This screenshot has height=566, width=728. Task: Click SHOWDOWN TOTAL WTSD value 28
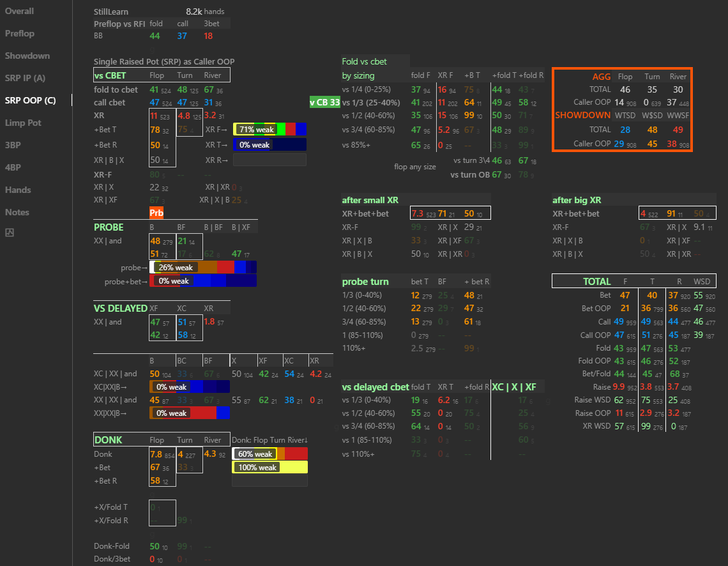[625, 130]
